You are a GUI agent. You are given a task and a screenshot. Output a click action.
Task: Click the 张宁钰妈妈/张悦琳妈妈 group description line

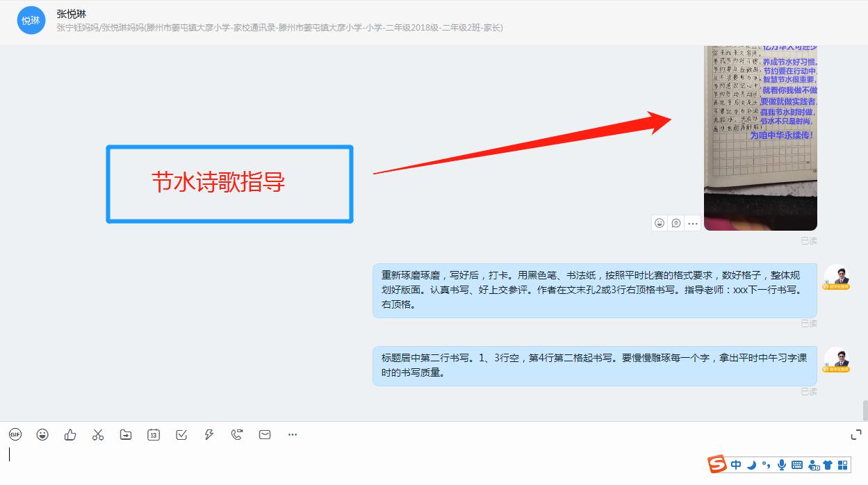tap(279, 28)
